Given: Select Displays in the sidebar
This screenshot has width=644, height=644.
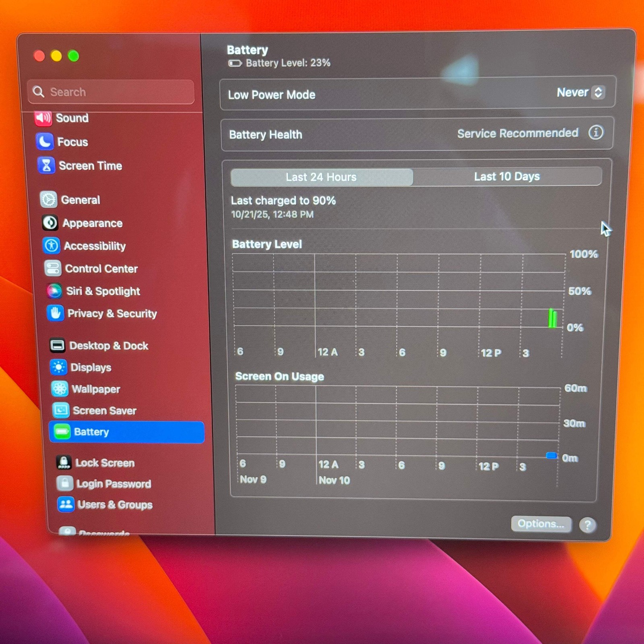Looking at the screenshot, I should pyautogui.click(x=91, y=367).
